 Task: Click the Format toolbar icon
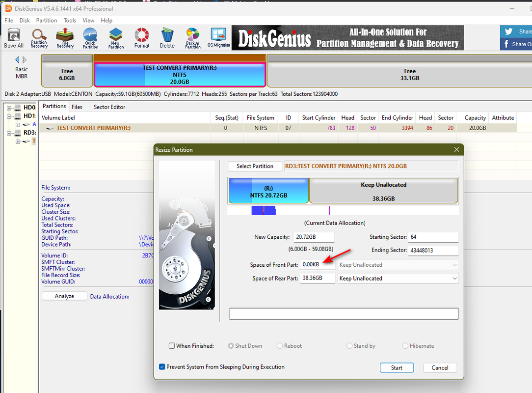click(x=141, y=38)
